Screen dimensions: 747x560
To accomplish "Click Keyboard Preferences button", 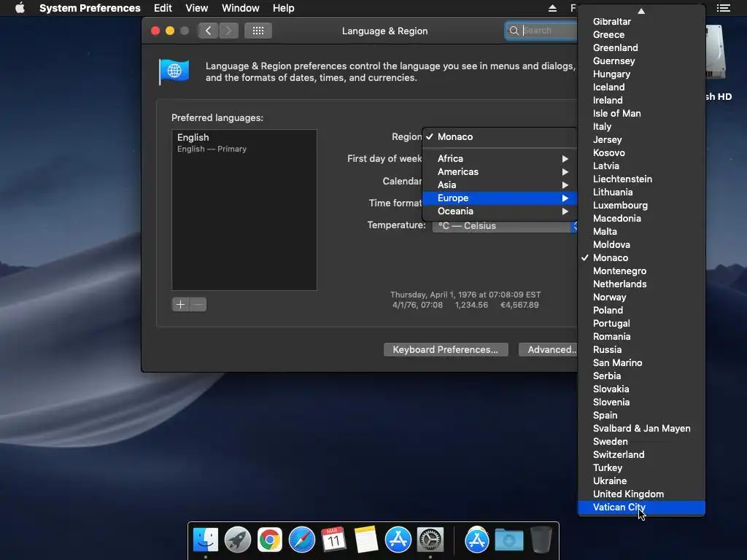I will pos(446,349).
